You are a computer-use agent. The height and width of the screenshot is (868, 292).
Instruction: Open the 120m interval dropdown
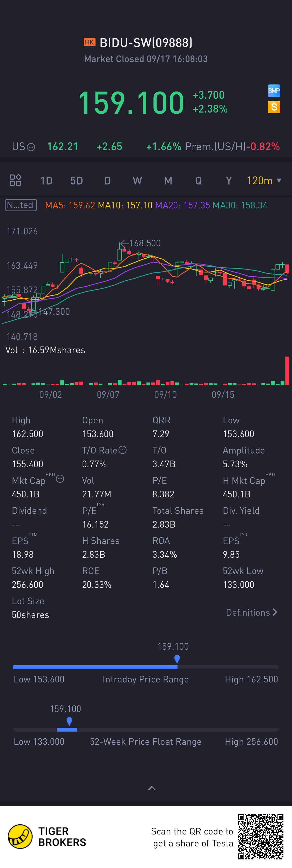pos(264,181)
